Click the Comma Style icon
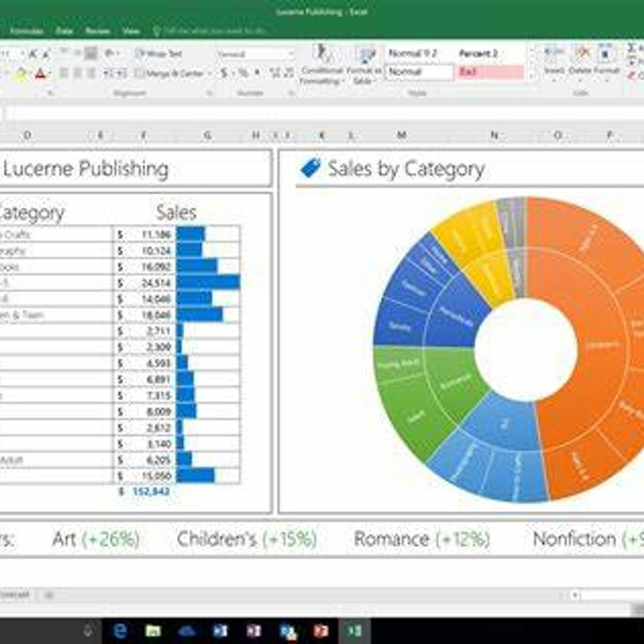 coord(257,73)
